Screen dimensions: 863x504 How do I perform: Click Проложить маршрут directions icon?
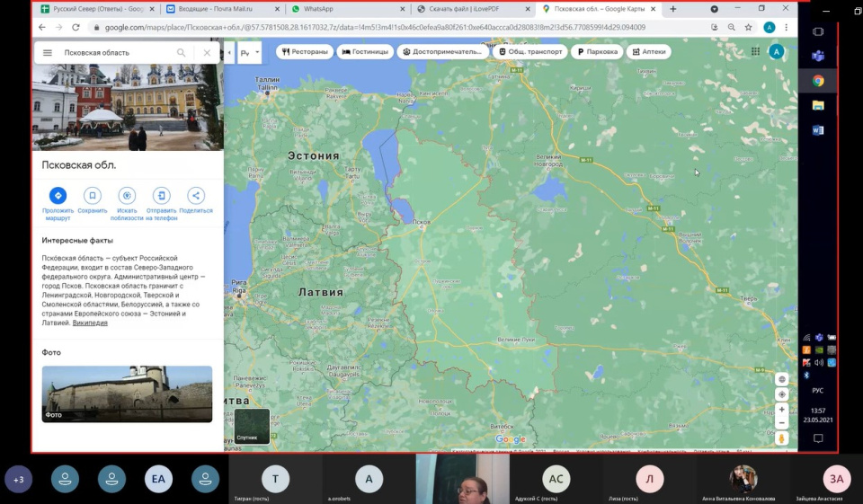58,195
